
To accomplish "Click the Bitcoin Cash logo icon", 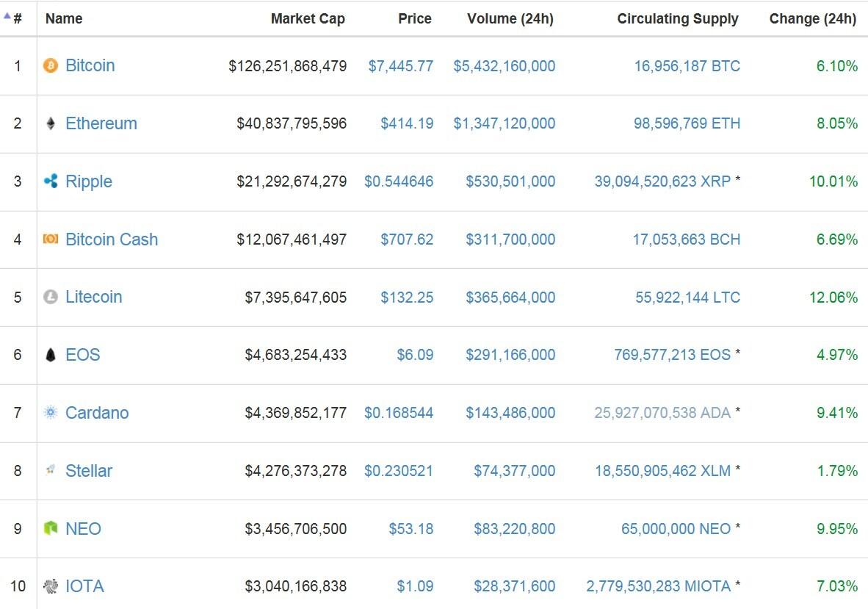I will coord(50,239).
